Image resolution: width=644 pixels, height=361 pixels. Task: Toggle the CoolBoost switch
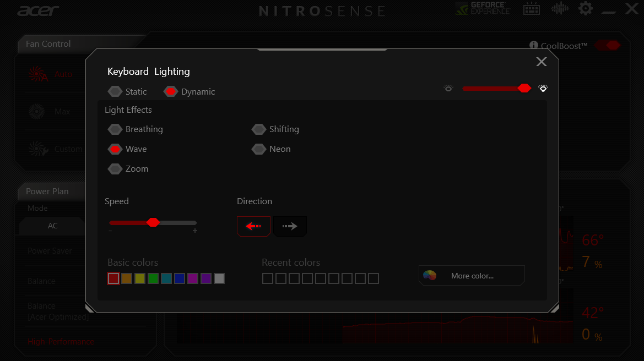click(x=607, y=46)
